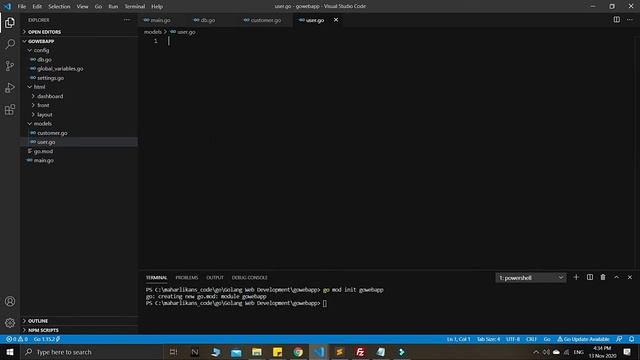This screenshot has height=360, width=640.
Task: Open the Edit menu
Action: coord(37,6)
